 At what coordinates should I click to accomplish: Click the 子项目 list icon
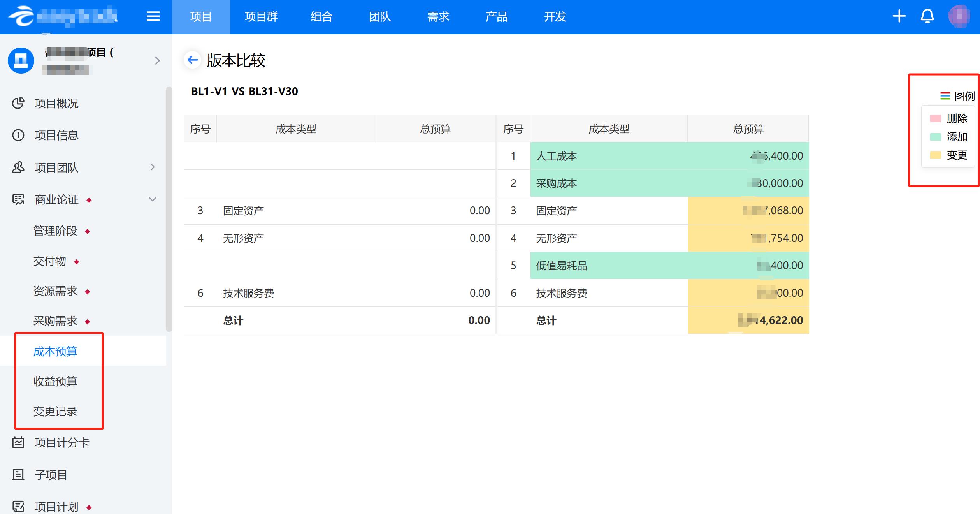click(18, 474)
